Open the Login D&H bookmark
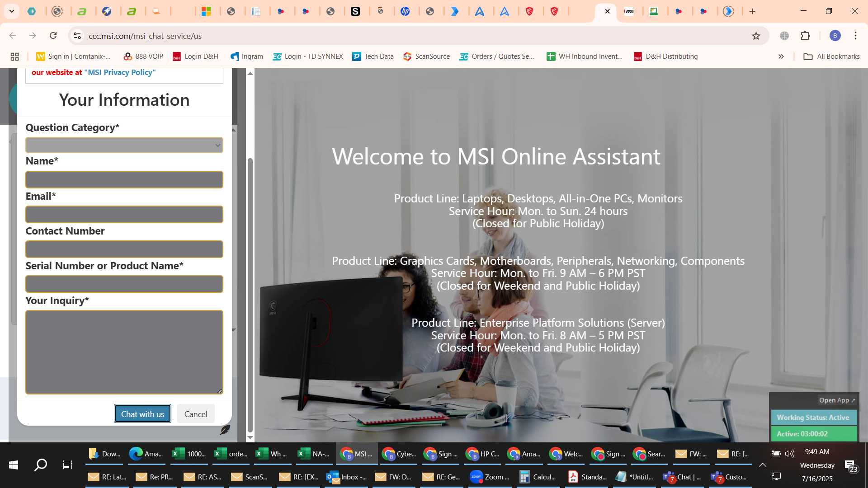 (x=196, y=56)
